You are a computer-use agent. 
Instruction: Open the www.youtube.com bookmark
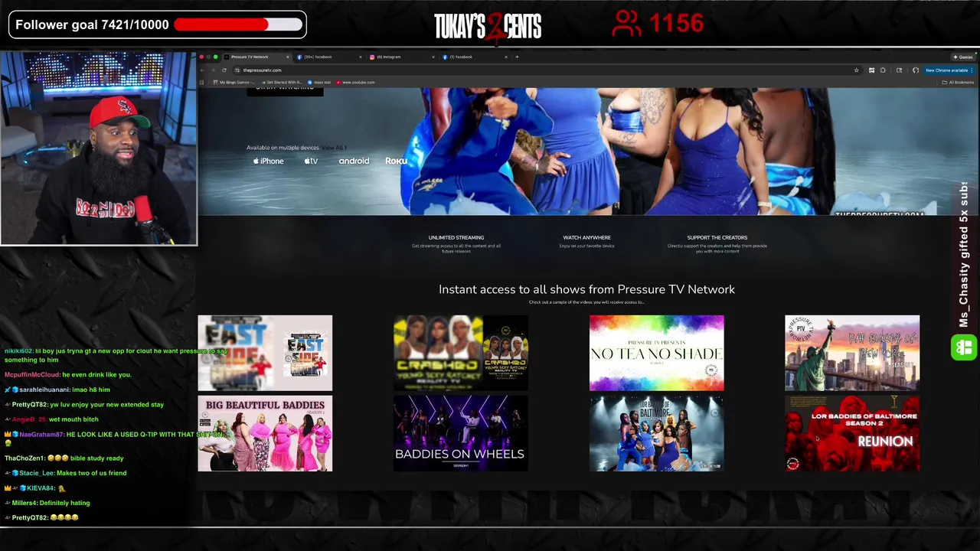[355, 82]
